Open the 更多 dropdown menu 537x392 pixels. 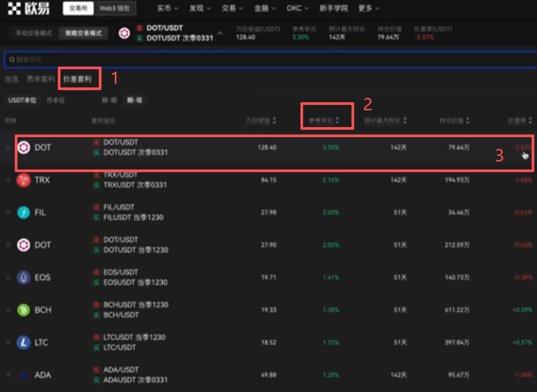point(369,8)
